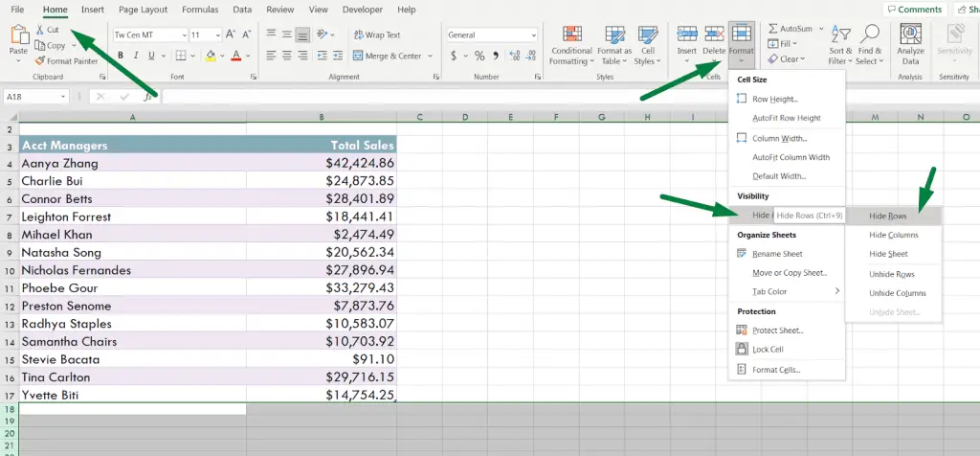This screenshot has width=980, height=456.
Task: Open Cell Styles gallery
Action: pyautogui.click(x=648, y=46)
